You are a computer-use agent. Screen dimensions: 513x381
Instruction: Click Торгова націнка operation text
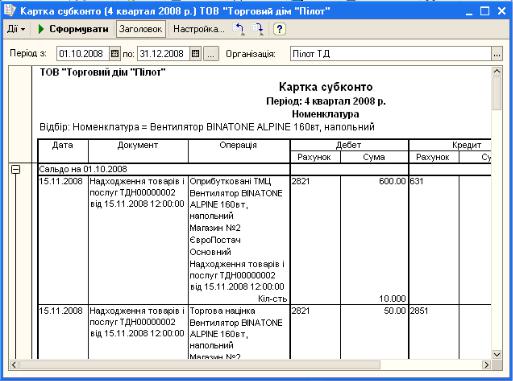tap(222, 311)
